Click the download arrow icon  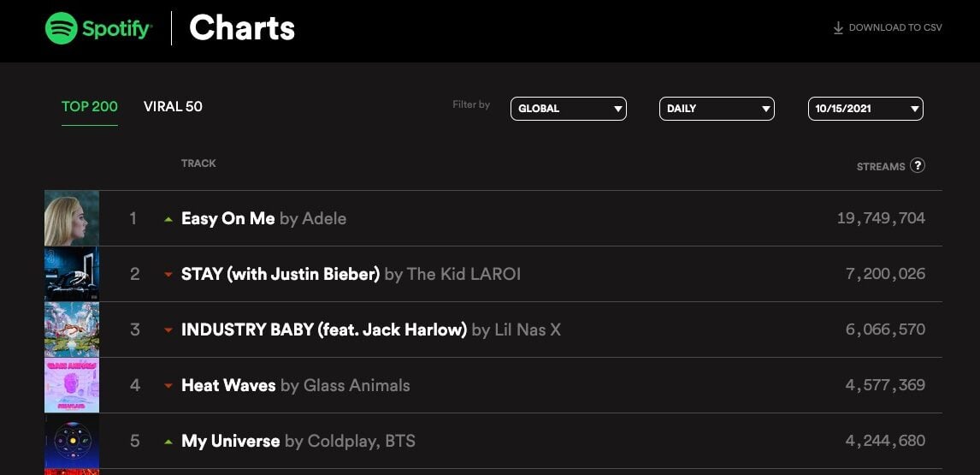pos(838,28)
